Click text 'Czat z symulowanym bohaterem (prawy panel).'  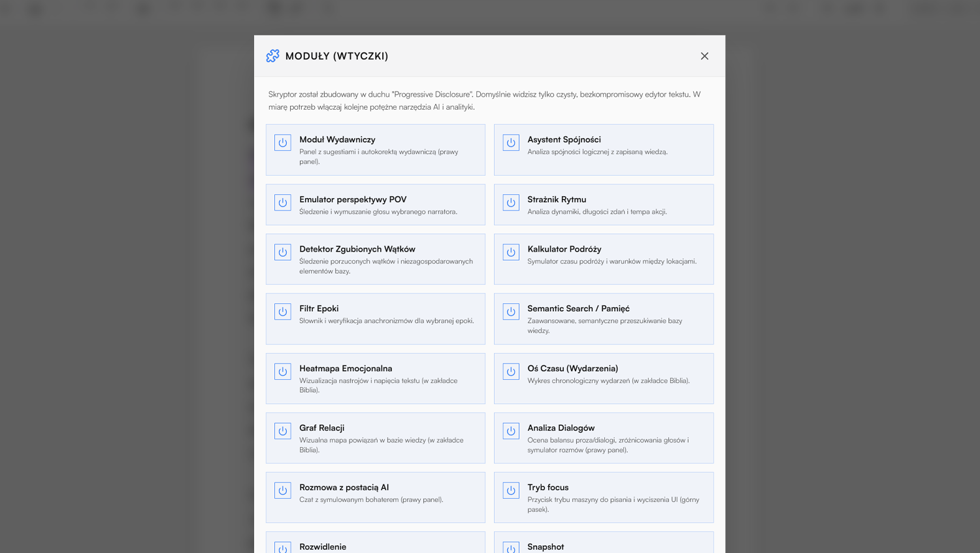point(371,500)
